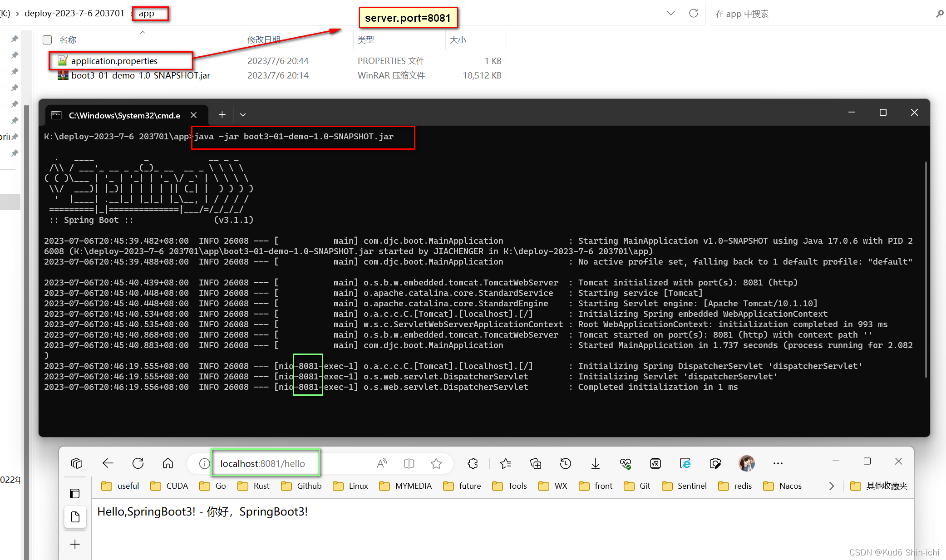Select the app breadcrumb path item
Screen dimensions: 946x560
150,13
